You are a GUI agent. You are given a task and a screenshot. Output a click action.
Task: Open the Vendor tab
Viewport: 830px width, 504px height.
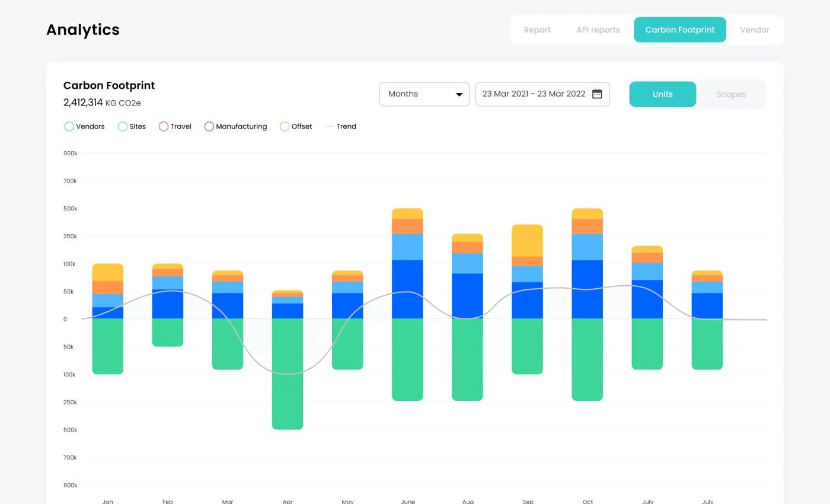754,30
